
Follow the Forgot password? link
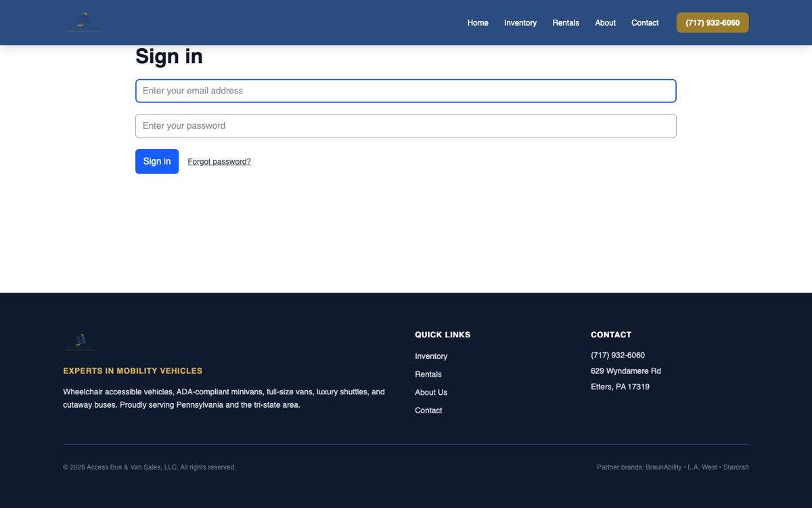(219, 162)
